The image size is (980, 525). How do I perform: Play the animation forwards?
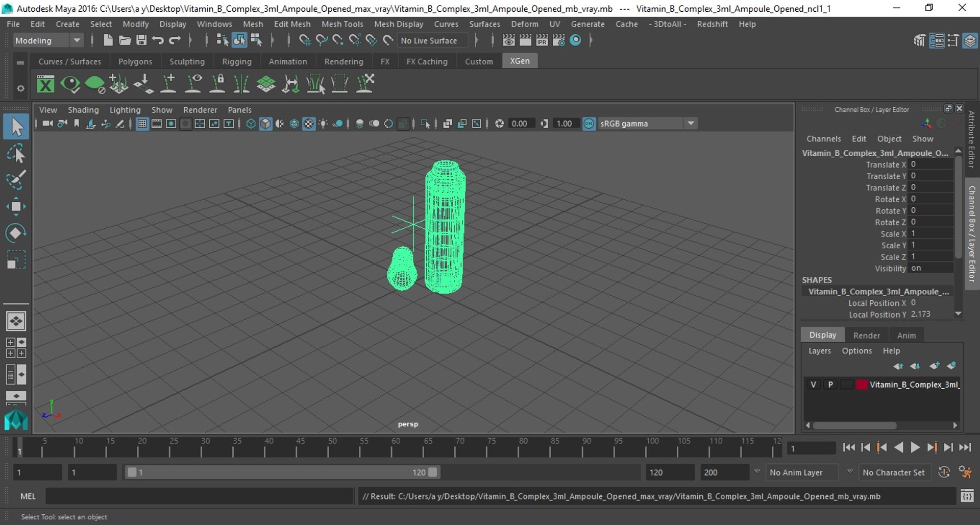point(915,448)
